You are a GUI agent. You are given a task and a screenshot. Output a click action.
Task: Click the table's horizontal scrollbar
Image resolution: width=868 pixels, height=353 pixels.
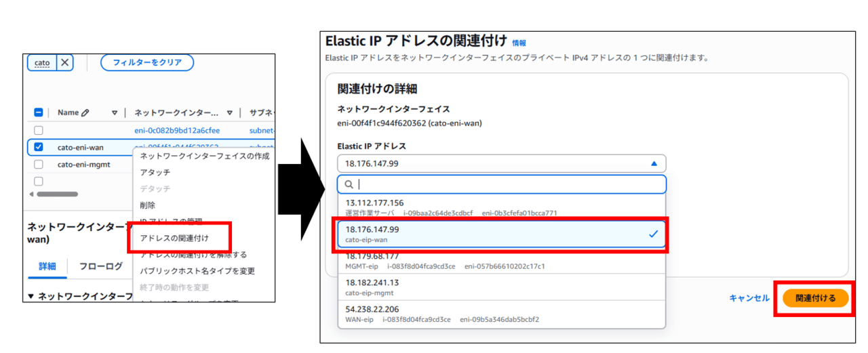(57, 194)
